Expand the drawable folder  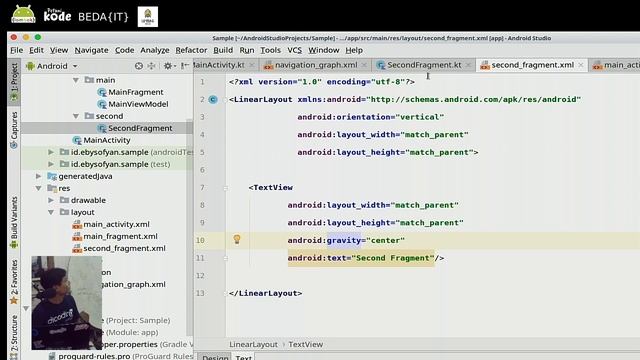point(51,200)
